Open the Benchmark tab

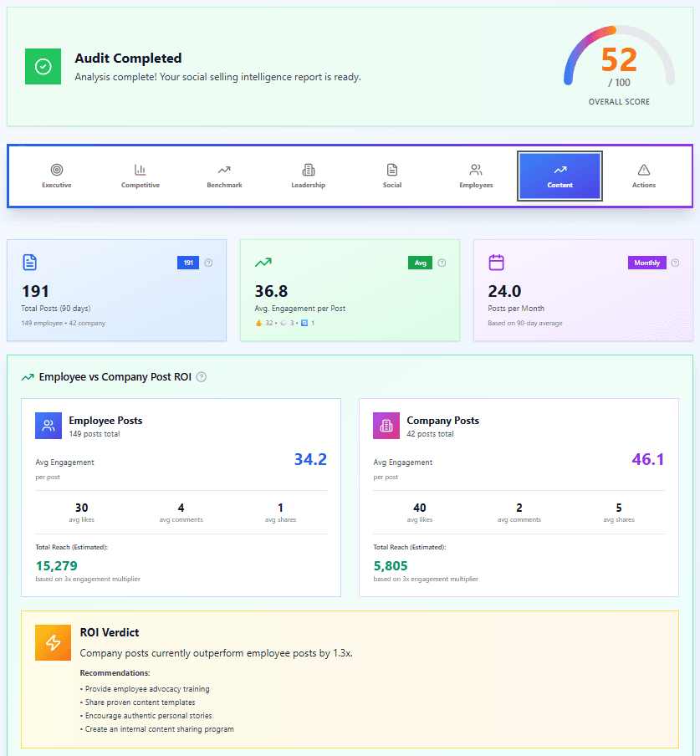click(x=224, y=176)
